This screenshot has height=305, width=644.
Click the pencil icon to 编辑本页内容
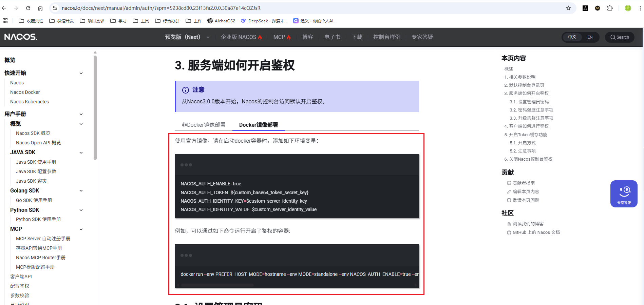pyautogui.click(x=509, y=191)
